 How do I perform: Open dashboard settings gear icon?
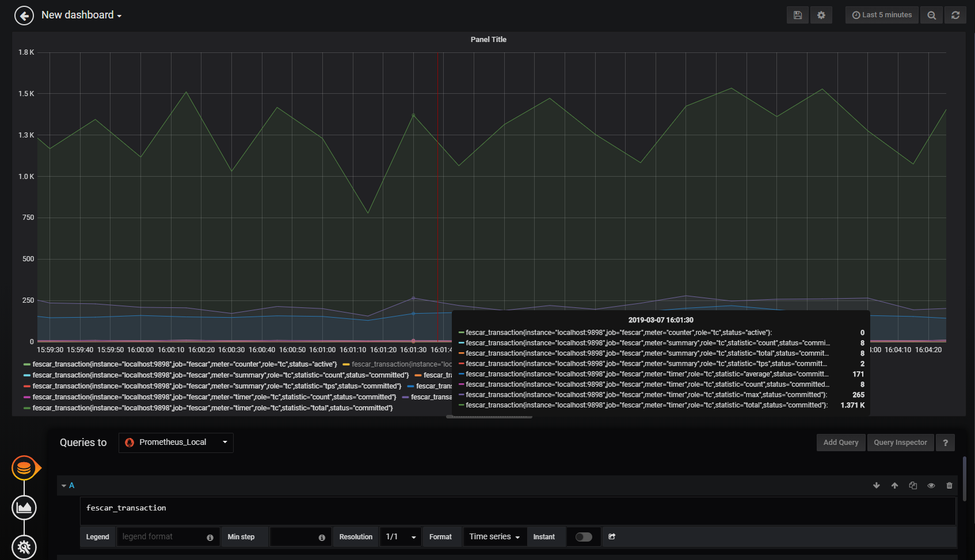tap(821, 15)
